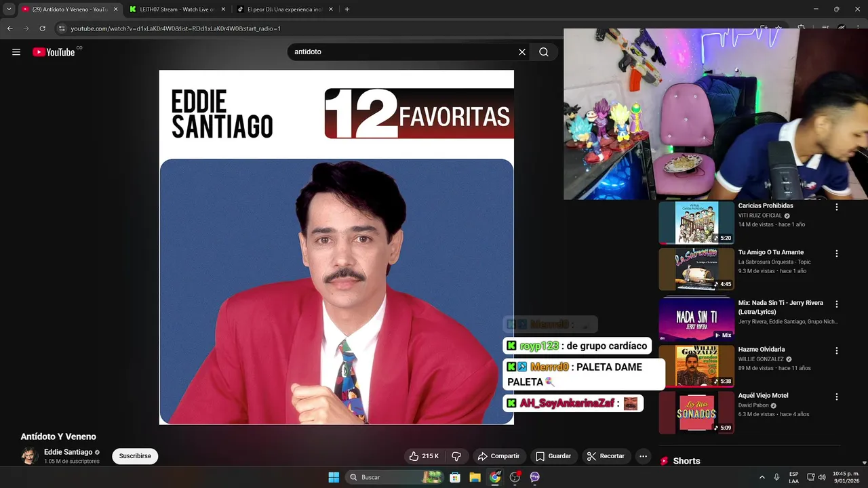This screenshot has height=488, width=868.
Task: Open the YouTube hamburger guide menu
Action: point(16,52)
